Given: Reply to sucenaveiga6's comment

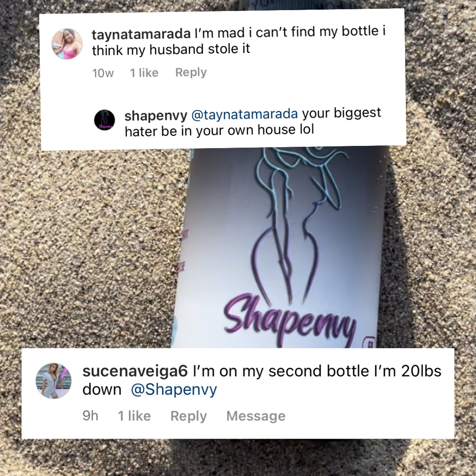Looking at the screenshot, I should pyautogui.click(x=189, y=416).
